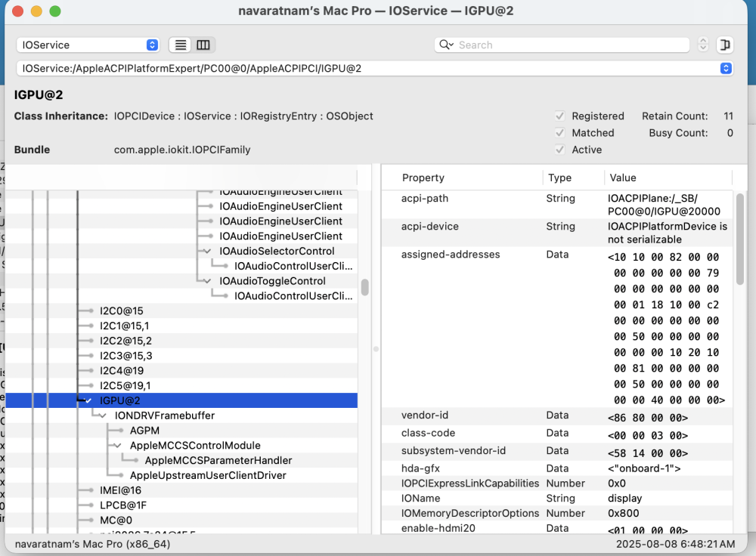Select the IOName property row
This screenshot has width=756, height=556.
pyautogui.click(x=557, y=498)
